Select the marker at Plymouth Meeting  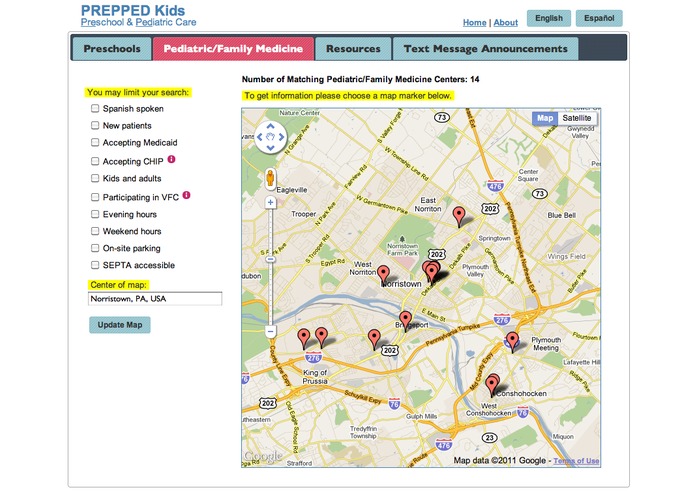click(513, 342)
